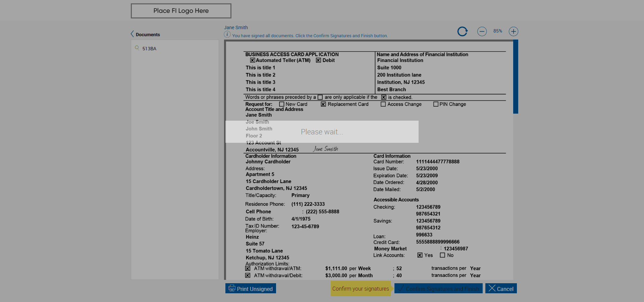Toggle the Debit checkbox
The width and height of the screenshot is (644, 302).
click(x=318, y=60)
